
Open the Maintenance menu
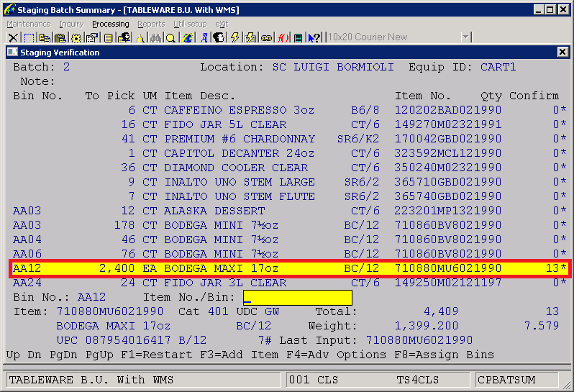coord(29,24)
